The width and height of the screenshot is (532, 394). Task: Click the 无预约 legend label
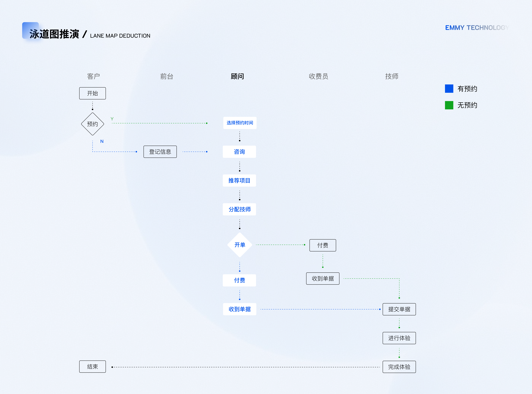click(x=467, y=105)
